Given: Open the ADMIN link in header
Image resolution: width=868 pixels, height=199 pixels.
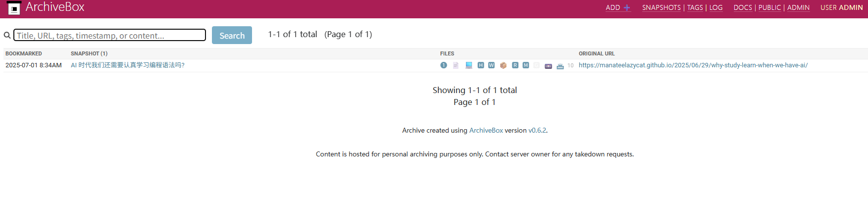Looking at the screenshot, I should click(x=798, y=7).
